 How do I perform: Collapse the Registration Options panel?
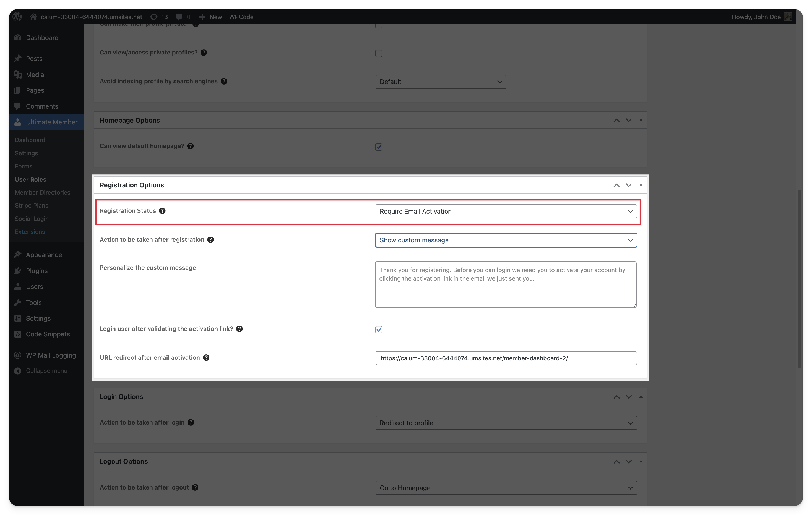coord(641,185)
